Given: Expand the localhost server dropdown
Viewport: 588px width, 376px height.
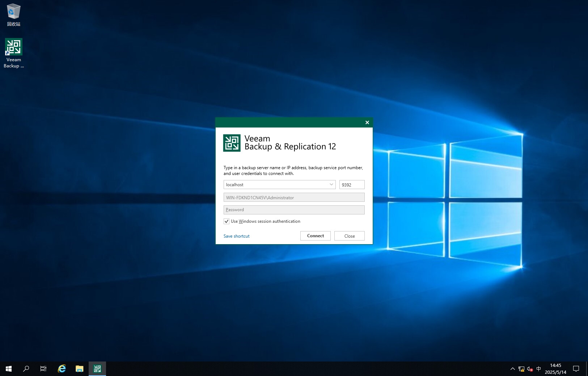Looking at the screenshot, I should [x=331, y=185].
